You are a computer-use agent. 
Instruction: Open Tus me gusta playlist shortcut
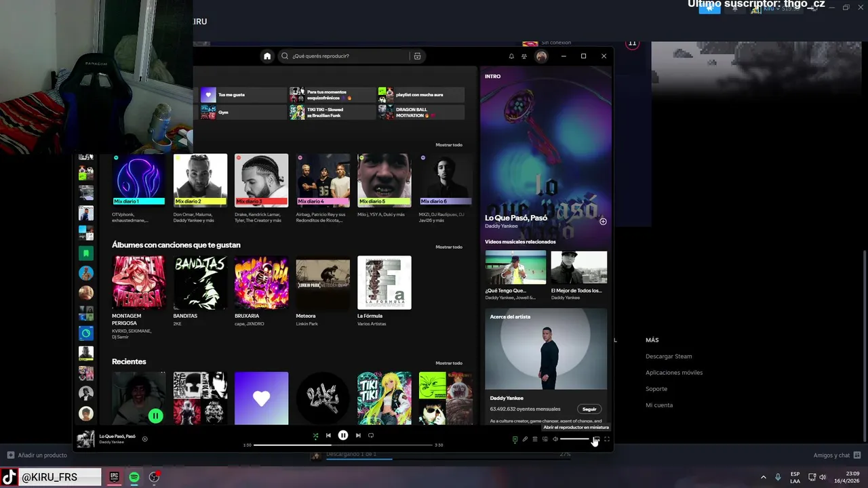coord(243,95)
